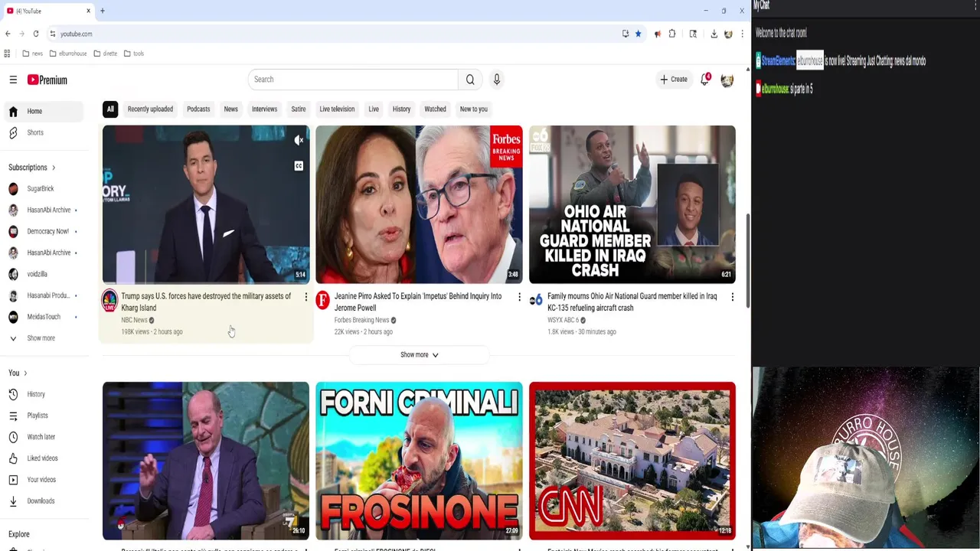Expand Show more subscriptions
This screenshot has height=551, width=980.
click(44, 338)
